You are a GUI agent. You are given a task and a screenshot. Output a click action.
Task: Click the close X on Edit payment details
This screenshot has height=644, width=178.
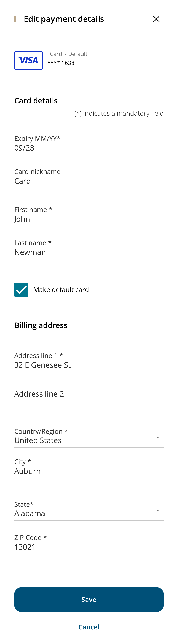(156, 19)
